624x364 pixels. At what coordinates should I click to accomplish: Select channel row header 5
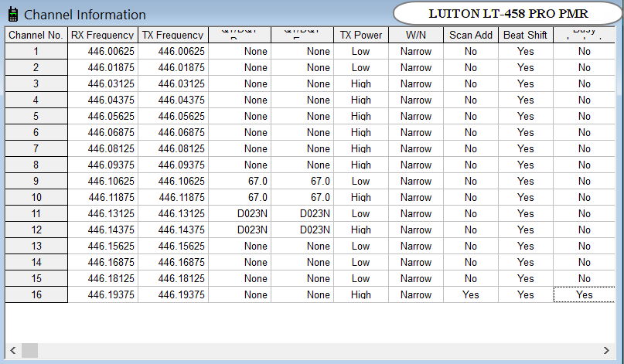[x=36, y=116]
